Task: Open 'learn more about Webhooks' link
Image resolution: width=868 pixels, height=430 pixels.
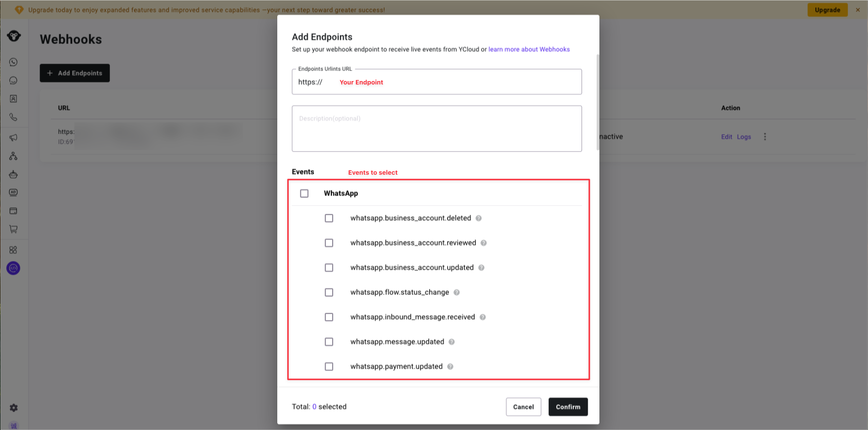Action: [529, 49]
